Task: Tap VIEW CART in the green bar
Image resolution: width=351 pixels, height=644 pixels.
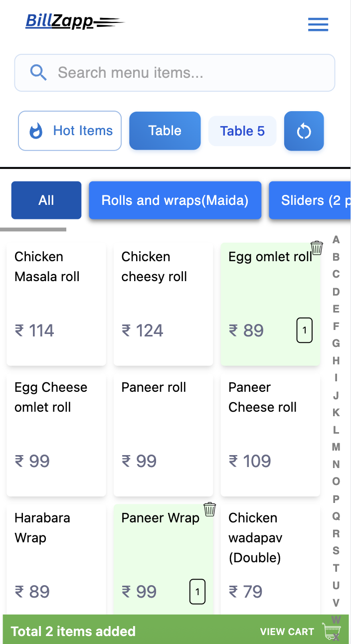Action: click(x=288, y=632)
